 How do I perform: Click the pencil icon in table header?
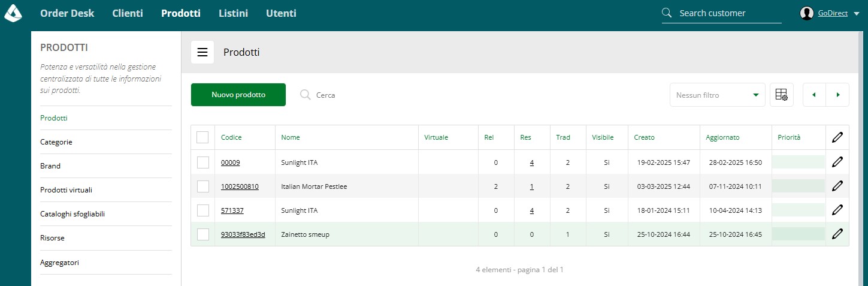click(x=837, y=137)
